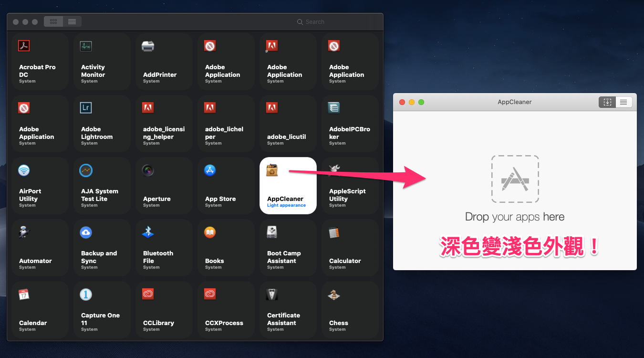Viewport: 644px width, 358px height.
Task: Click the Activity Monitor icon
Action: click(x=86, y=46)
